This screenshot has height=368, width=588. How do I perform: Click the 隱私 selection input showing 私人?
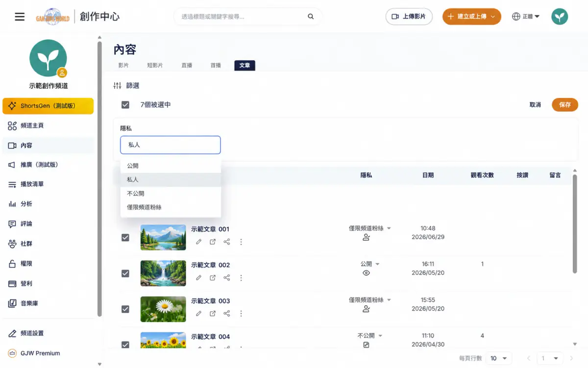pos(171,145)
